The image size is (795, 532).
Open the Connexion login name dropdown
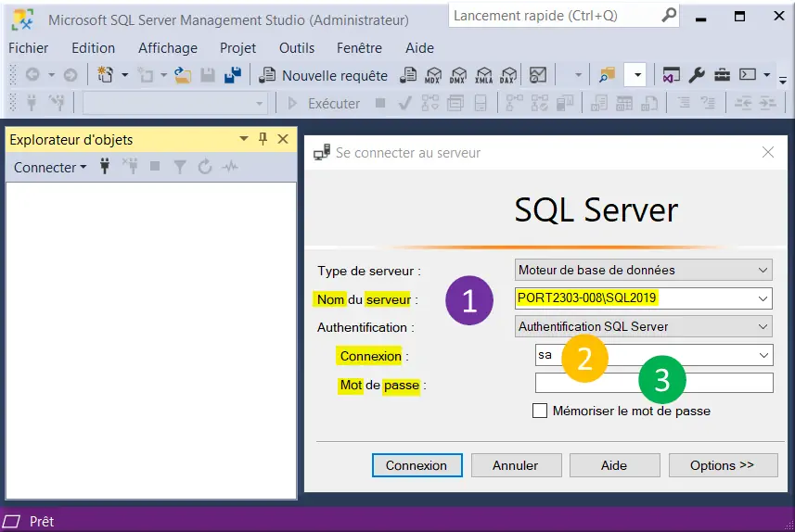tap(764, 355)
